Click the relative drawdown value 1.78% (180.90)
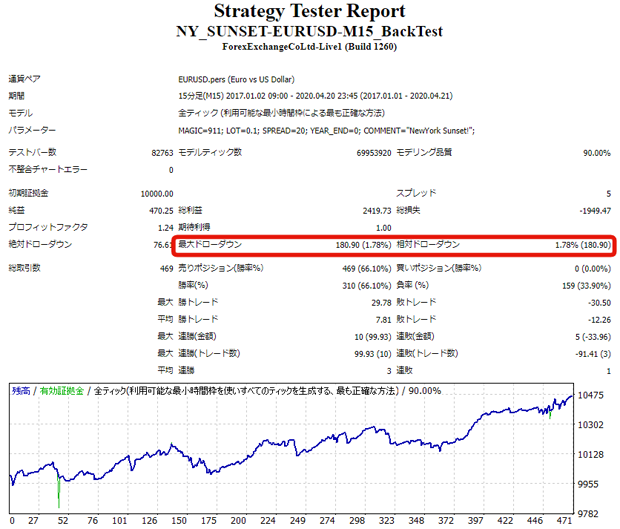This screenshot has width=620, height=529. coord(583,245)
